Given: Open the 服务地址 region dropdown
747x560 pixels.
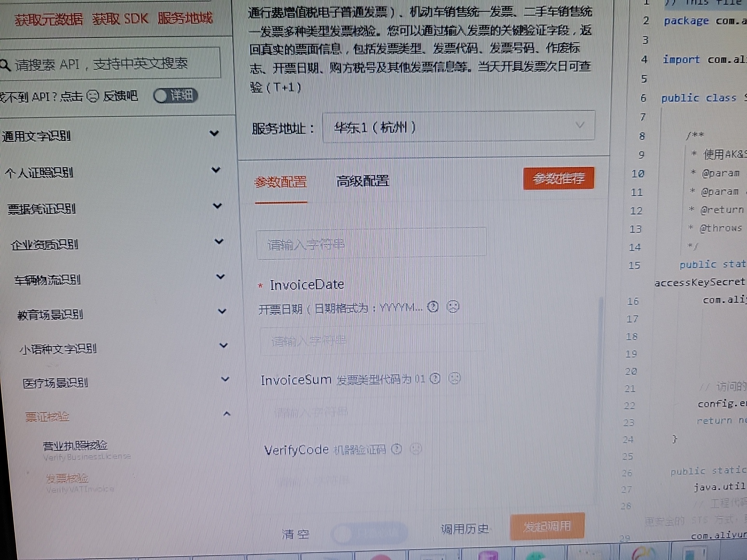Looking at the screenshot, I should tap(458, 126).
